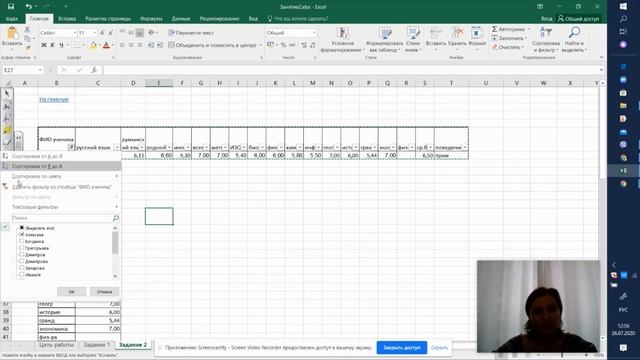The width and height of the screenshot is (640, 360).
Task: Apply bold with the Ж button
Action: 44,45
